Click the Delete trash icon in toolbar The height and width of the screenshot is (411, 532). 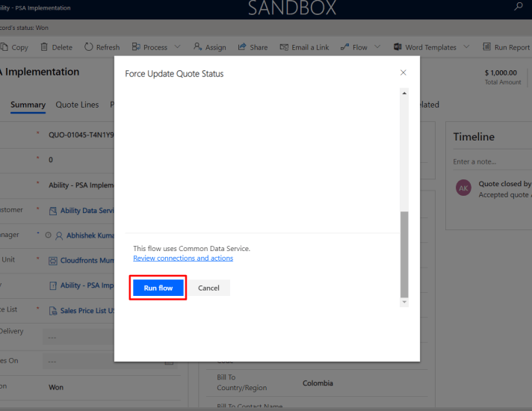[x=44, y=47]
